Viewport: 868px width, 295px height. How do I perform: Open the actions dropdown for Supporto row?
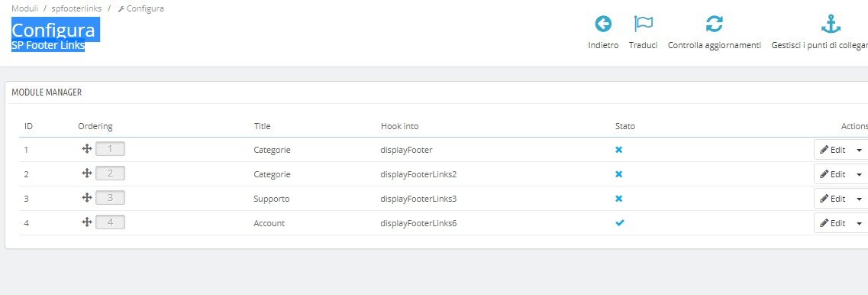859,199
